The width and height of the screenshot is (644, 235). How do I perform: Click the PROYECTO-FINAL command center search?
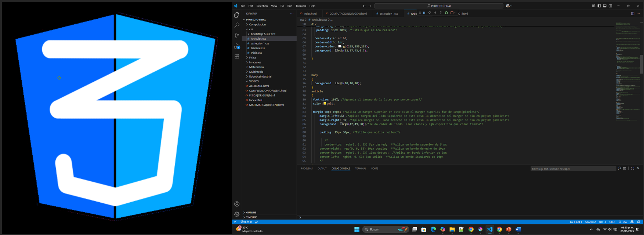pos(439,6)
